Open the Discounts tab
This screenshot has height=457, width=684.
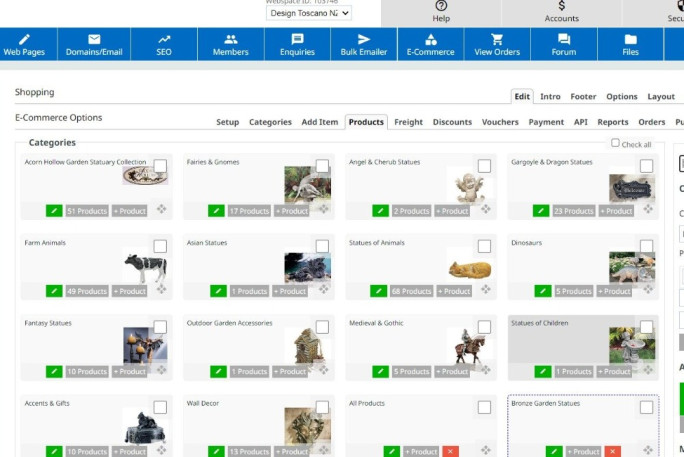tap(452, 122)
